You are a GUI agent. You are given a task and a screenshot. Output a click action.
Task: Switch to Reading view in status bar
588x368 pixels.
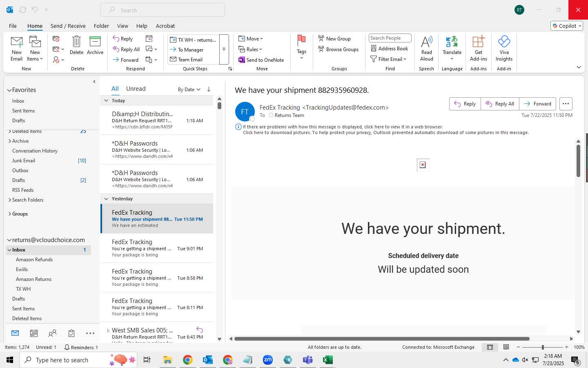(506, 347)
